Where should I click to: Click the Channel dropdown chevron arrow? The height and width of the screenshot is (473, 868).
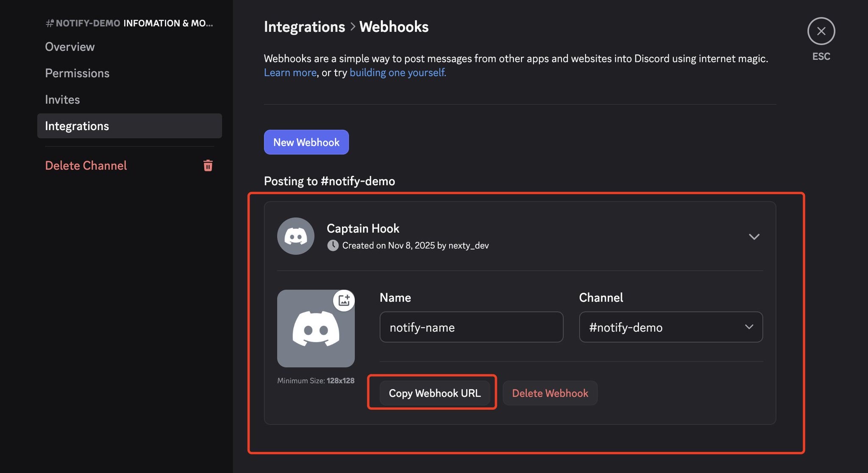[x=749, y=327]
